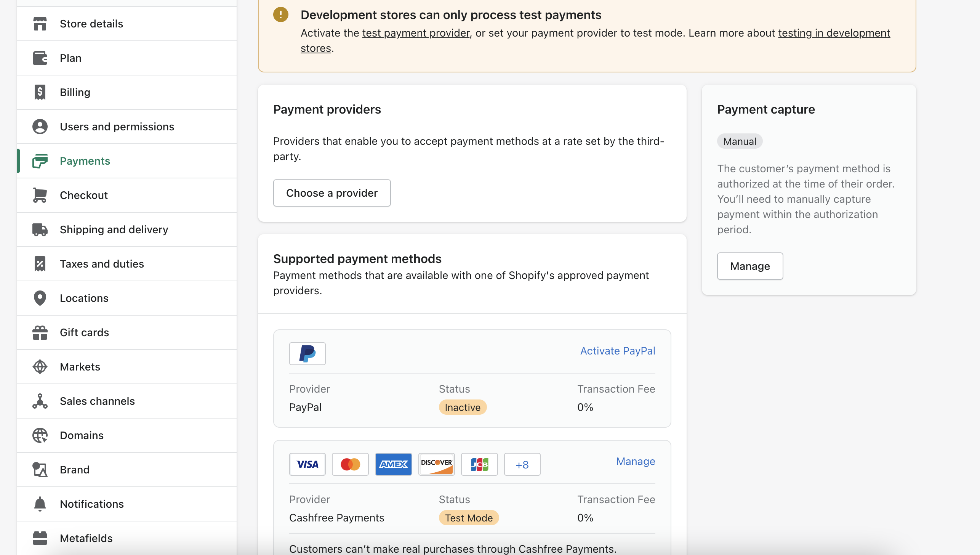Image resolution: width=980 pixels, height=555 pixels.
Task: Open Notifications via the bell icon
Action: (x=40, y=504)
